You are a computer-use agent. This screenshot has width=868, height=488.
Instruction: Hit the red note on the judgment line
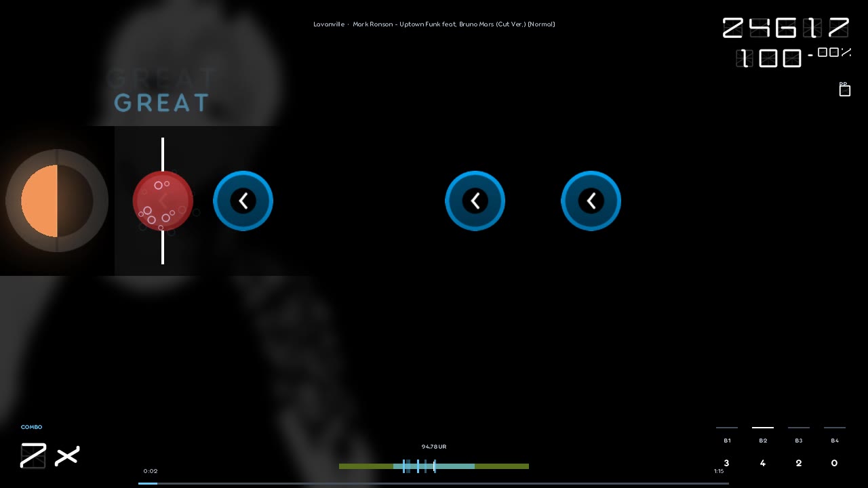pos(163,201)
